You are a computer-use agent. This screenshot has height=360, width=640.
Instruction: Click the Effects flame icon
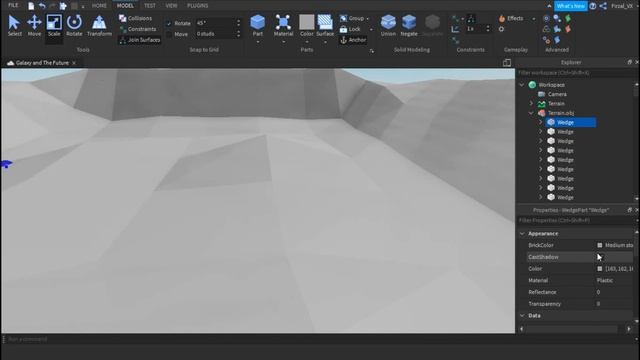tap(502, 18)
